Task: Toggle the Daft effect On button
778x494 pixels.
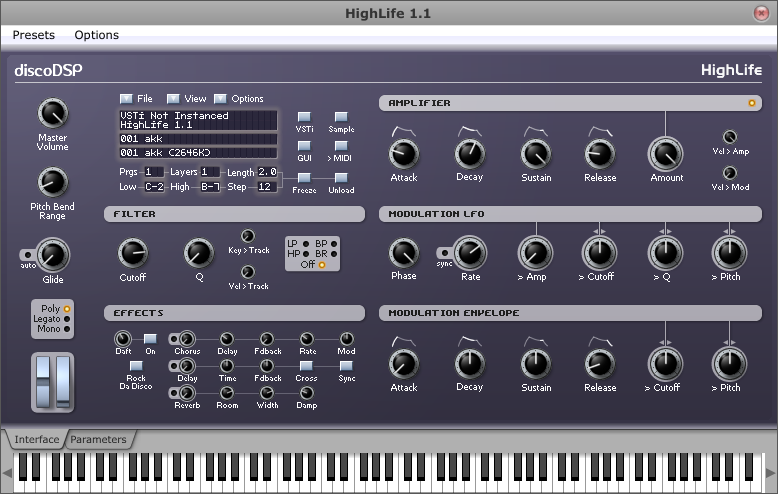Action: click(150, 339)
